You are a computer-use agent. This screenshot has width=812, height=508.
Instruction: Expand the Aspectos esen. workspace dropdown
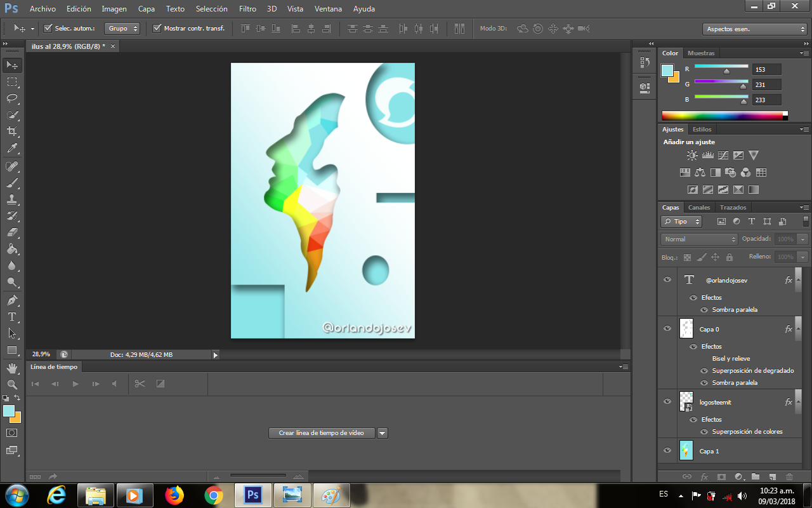754,29
